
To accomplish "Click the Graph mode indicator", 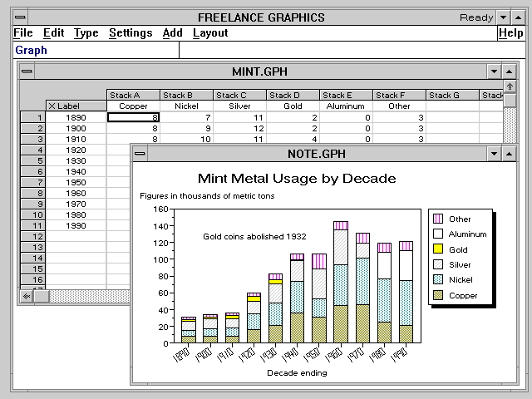I will pyautogui.click(x=32, y=50).
